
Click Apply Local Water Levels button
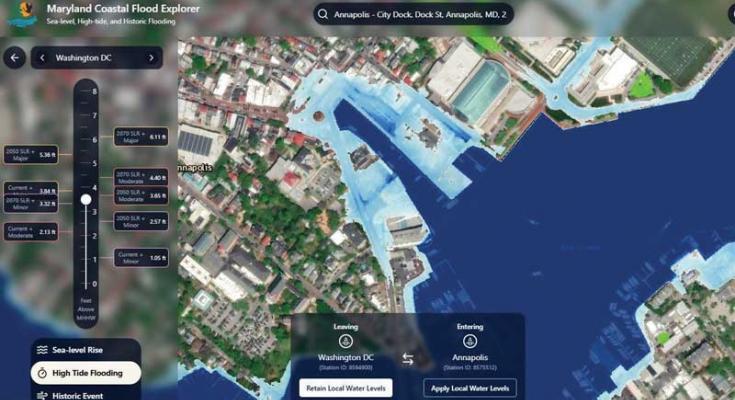coord(469,387)
